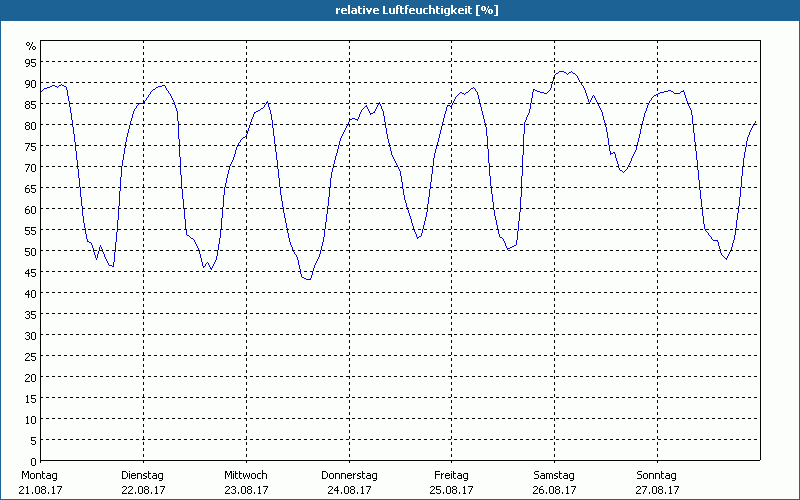Click the date 26.08.17
Screen dimensions: 800x500
[x=555, y=490]
